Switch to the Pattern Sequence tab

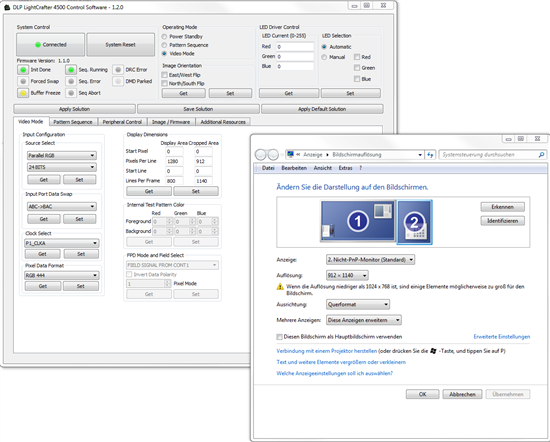coord(73,122)
